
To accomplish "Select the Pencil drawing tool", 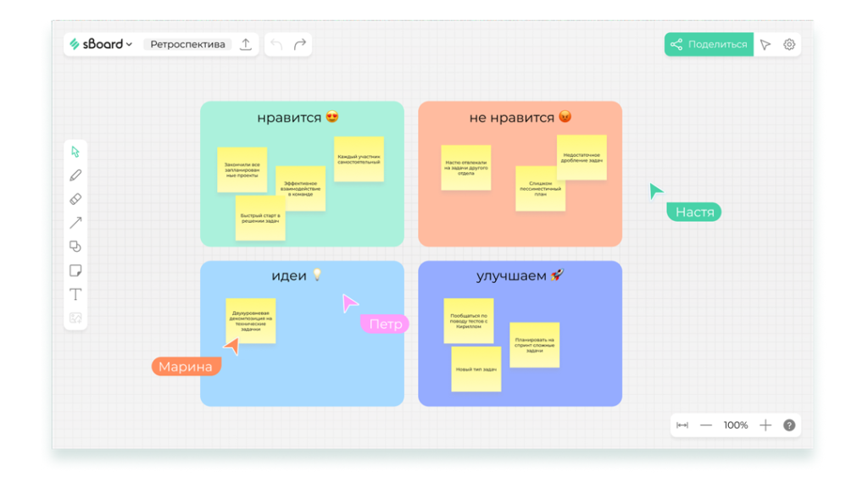I will point(75,175).
